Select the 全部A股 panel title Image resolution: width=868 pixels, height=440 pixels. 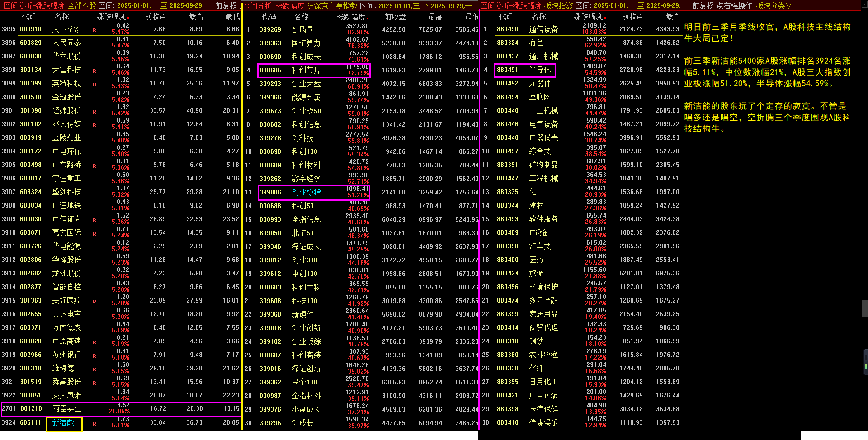[x=81, y=5]
